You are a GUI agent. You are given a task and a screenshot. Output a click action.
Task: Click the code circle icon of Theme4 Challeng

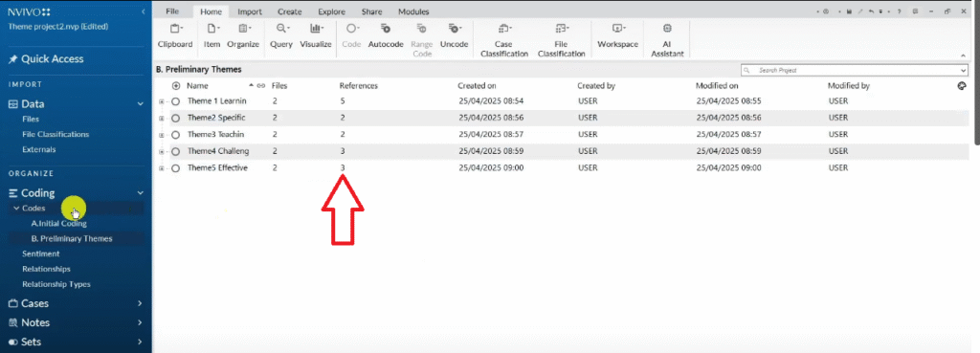176,151
